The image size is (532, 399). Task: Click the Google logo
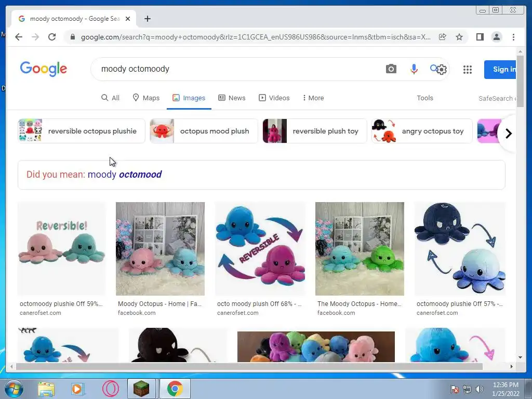[x=44, y=69]
